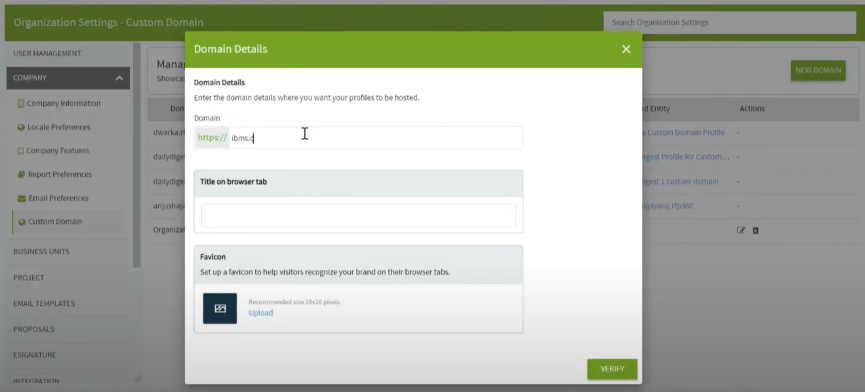Open the Business Units section
Viewport: 865px width, 392px height.
41,251
